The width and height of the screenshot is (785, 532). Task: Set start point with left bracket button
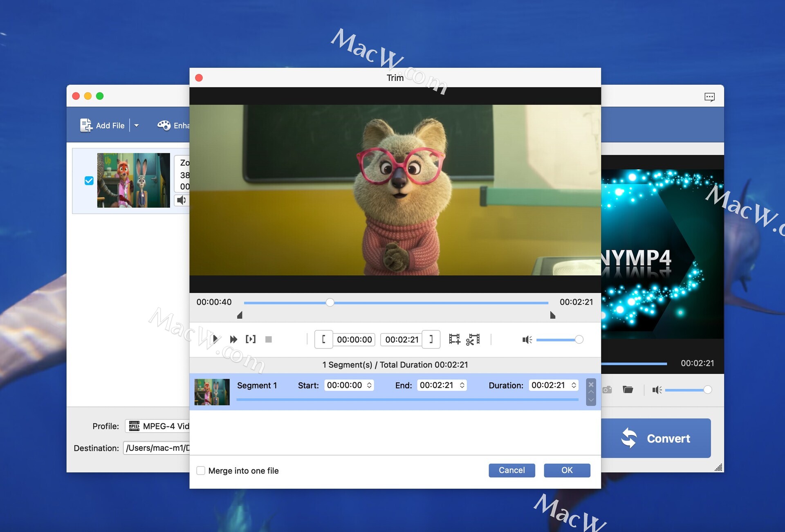pos(323,339)
